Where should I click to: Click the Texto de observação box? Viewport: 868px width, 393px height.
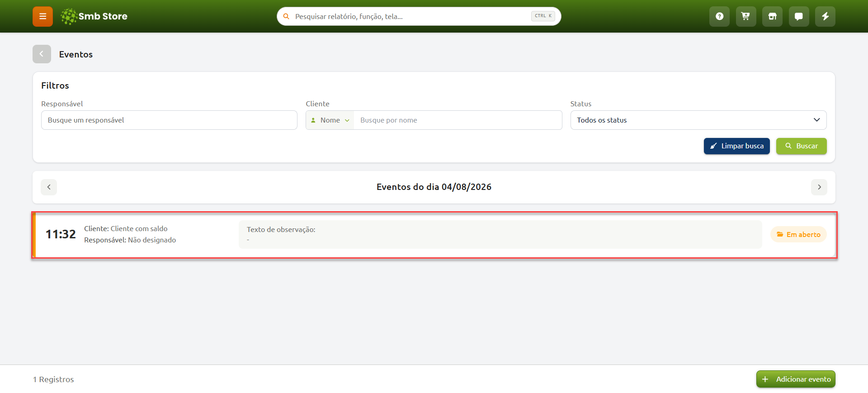[x=500, y=235]
